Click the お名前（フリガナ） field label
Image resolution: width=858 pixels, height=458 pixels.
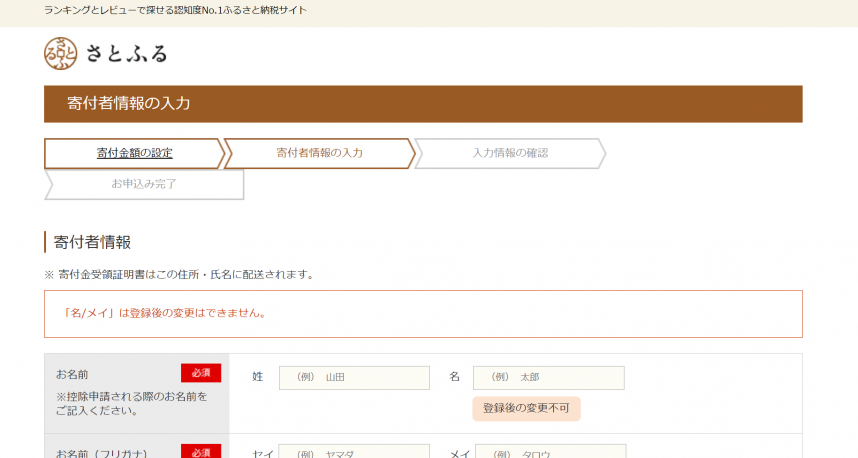tap(101, 453)
